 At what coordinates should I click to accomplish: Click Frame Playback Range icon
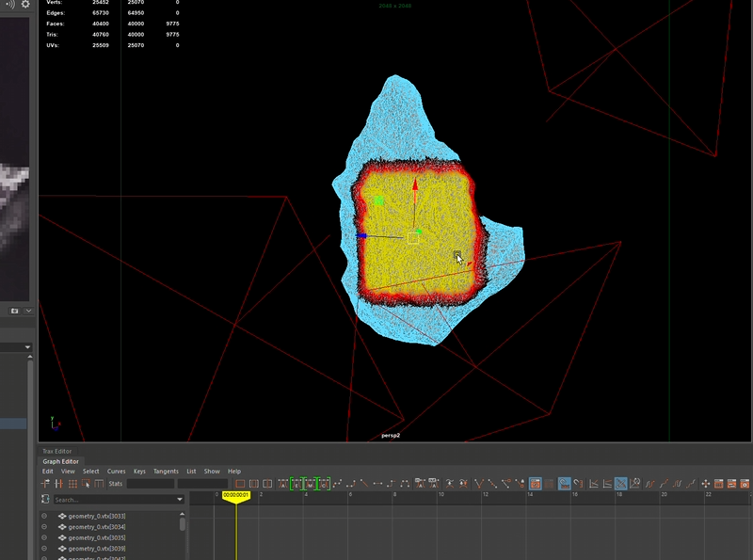pos(254,484)
